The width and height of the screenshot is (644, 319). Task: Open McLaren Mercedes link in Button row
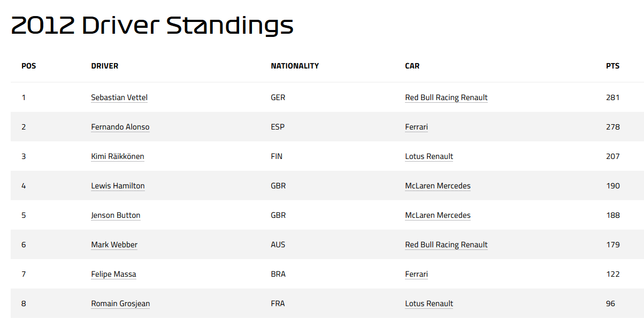[438, 215]
